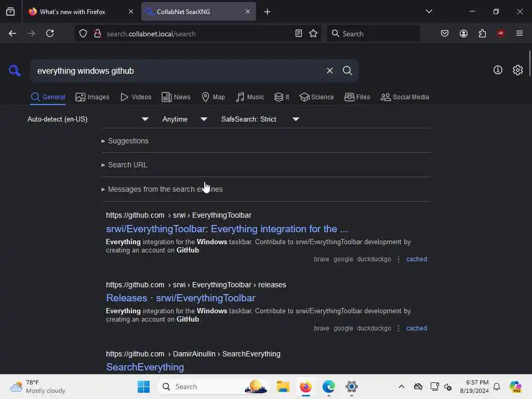The width and height of the screenshot is (532, 399).
Task: Click duckduckgo engine label on Releases result
Action: (x=374, y=328)
